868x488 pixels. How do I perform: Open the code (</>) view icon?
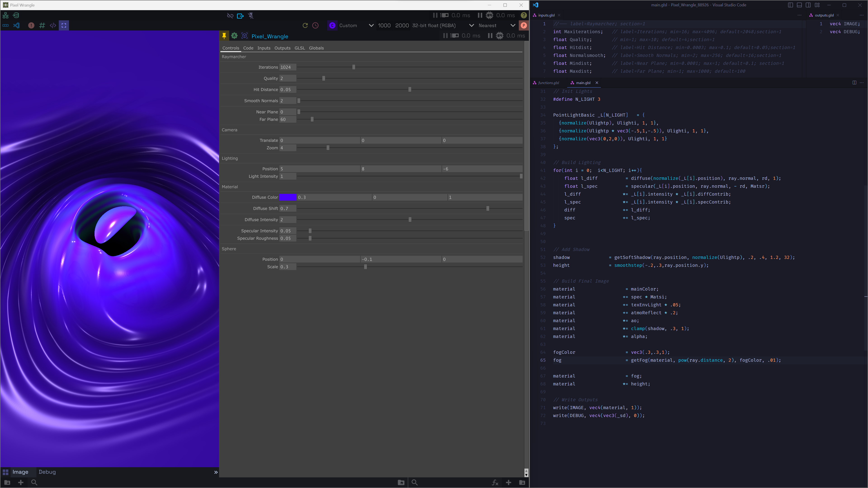click(x=53, y=25)
